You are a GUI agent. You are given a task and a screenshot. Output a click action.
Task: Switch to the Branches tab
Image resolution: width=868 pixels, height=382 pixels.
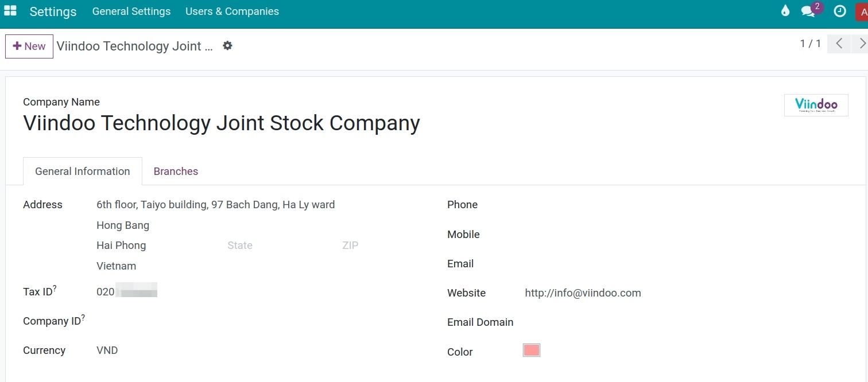tap(176, 171)
